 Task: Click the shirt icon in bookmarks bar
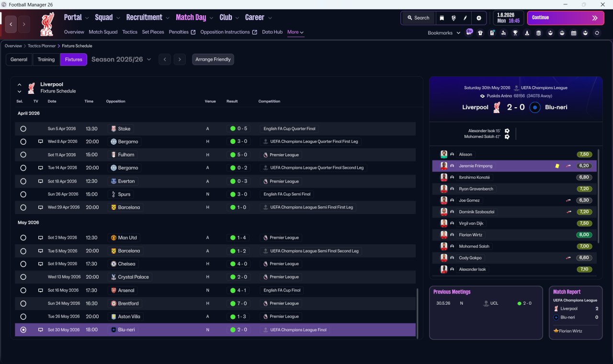(x=480, y=33)
